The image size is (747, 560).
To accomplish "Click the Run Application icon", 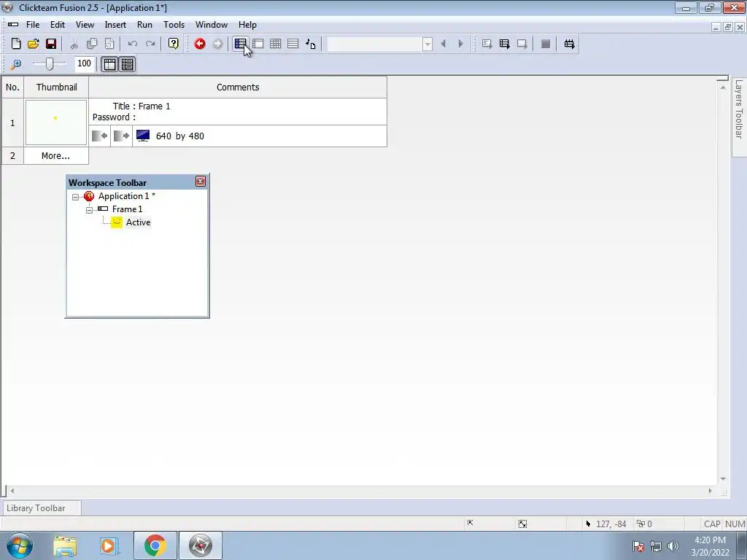I will pyautogui.click(x=504, y=44).
